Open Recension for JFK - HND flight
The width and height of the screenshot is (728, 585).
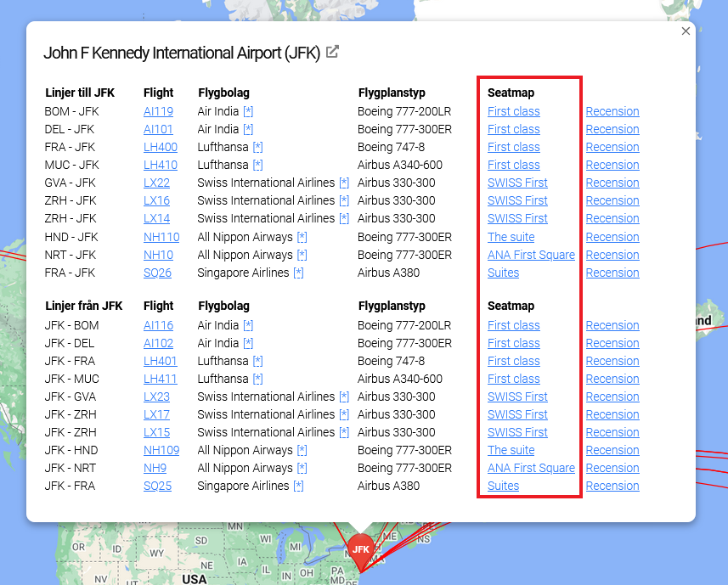pos(612,450)
